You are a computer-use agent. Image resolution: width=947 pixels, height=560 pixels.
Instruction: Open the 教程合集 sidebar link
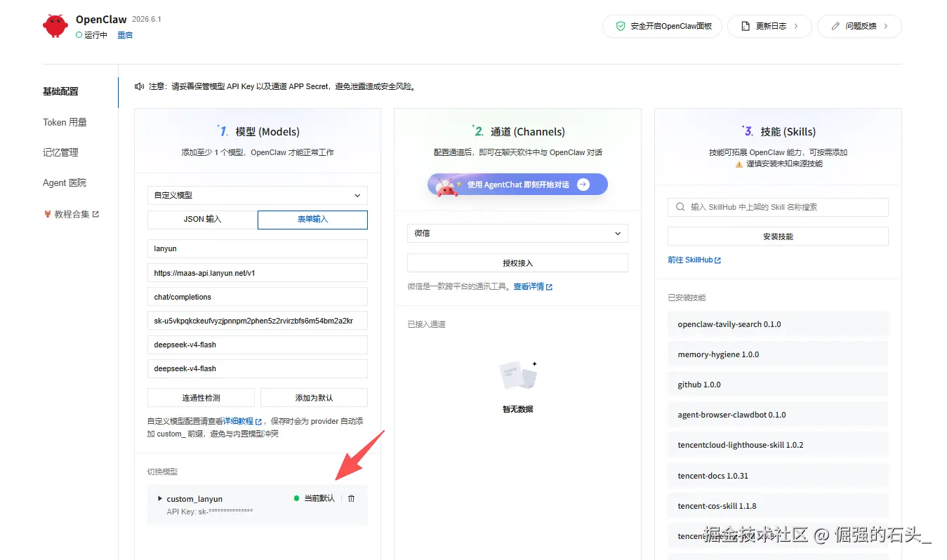[71, 214]
